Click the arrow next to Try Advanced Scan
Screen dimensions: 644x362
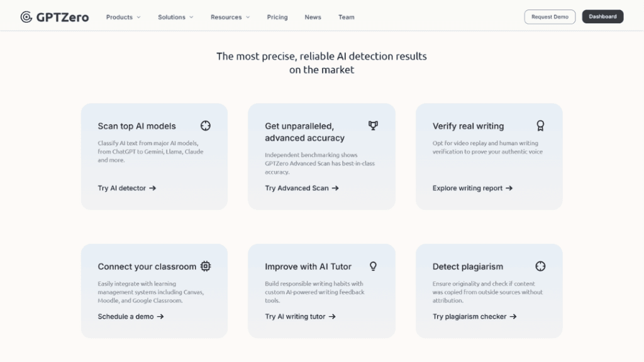336,188
